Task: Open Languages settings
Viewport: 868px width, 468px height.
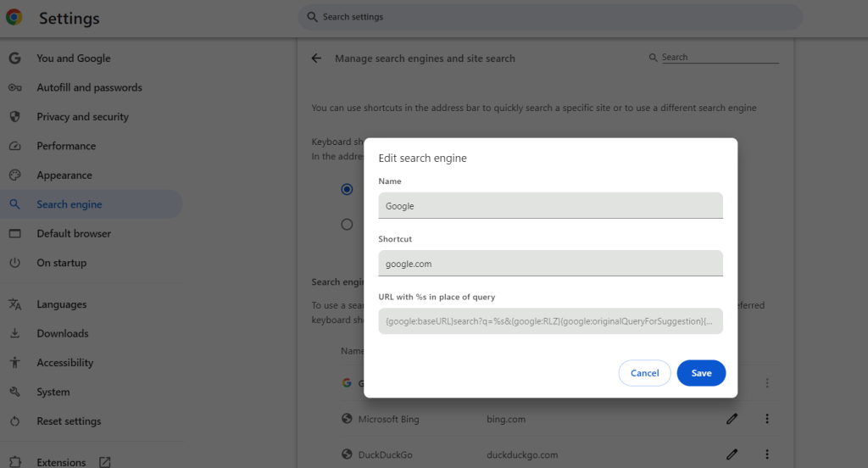Action: pyautogui.click(x=61, y=304)
